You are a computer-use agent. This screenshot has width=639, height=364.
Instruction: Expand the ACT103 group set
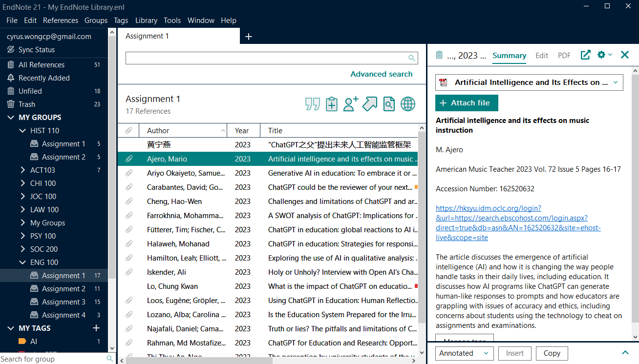click(x=23, y=170)
